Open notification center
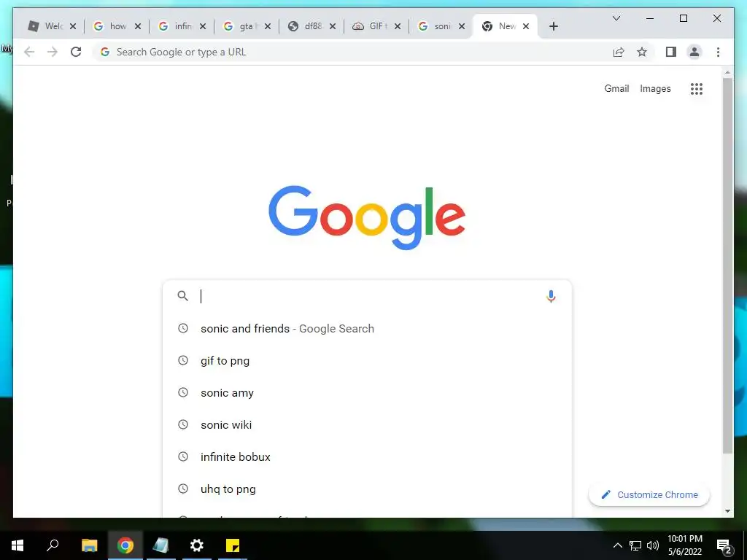Screen dimensions: 747x560 [x=724, y=545]
